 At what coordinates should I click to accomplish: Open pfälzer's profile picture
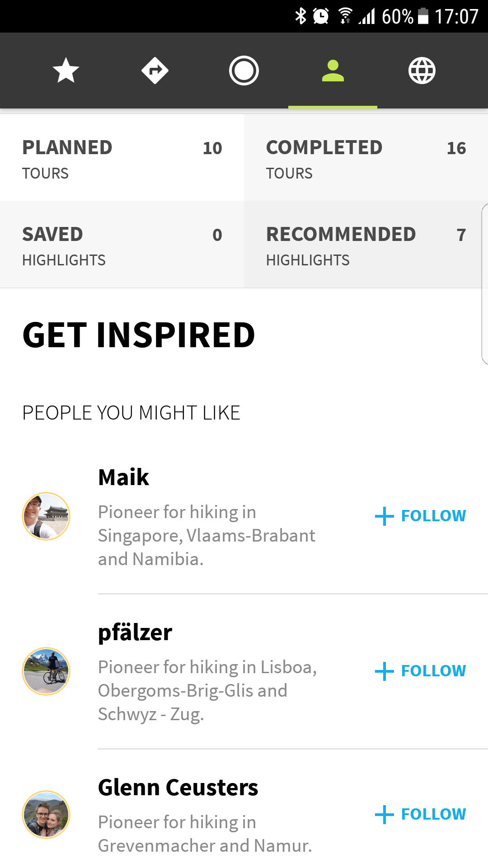[46, 671]
